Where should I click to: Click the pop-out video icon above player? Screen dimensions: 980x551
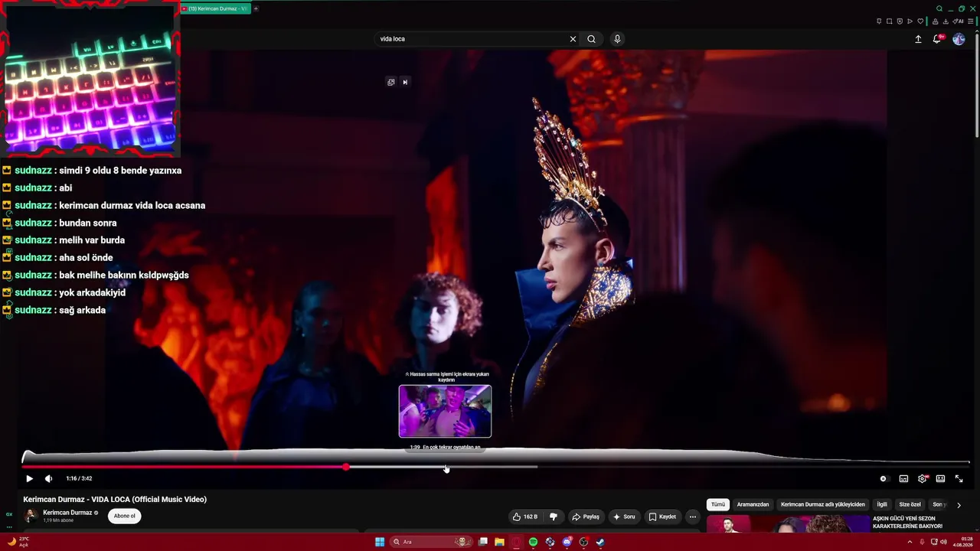tap(391, 82)
